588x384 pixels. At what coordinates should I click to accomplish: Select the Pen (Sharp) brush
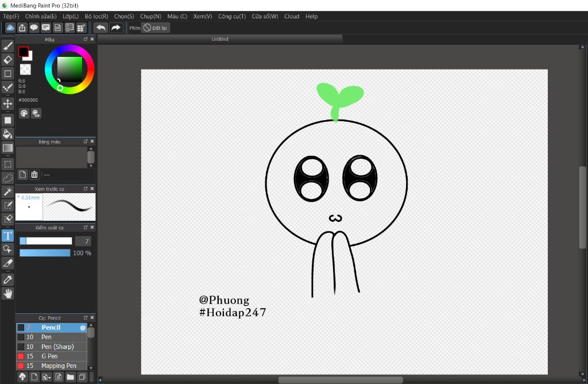coord(52,347)
